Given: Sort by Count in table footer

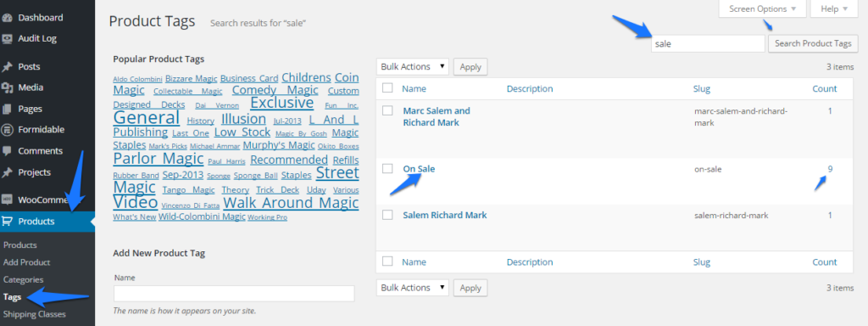Looking at the screenshot, I should [825, 261].
